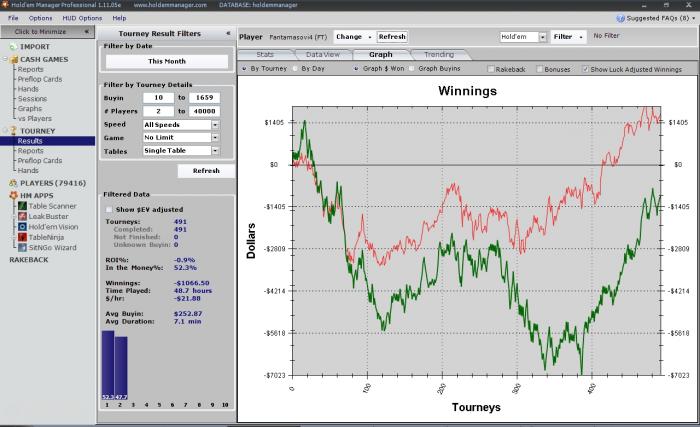Viewport: 700px width, 427px height.
Task: Launch Hold'em Vision app icon
Action: click(22, 226)
